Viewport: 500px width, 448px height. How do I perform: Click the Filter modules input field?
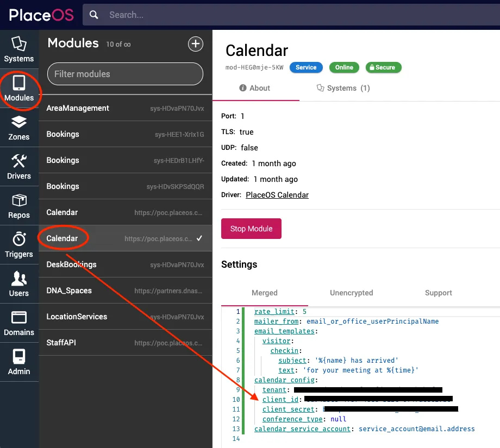[124, 74]
